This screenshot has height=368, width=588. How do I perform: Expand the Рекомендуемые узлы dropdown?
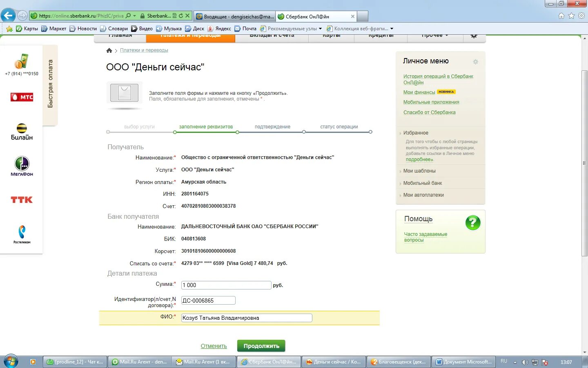click(320, 29)
